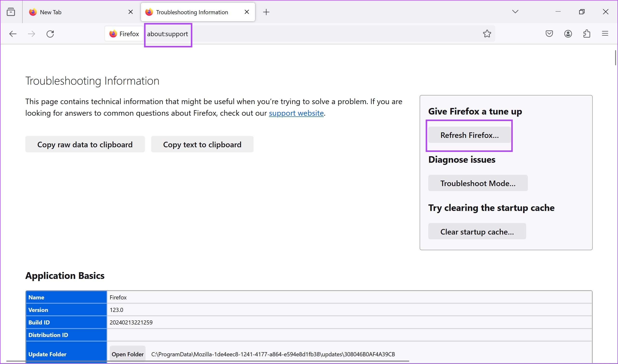The width and height of the screenshot is (618, 364).
Task: Open a new tab with plus button
Action: 266,12
